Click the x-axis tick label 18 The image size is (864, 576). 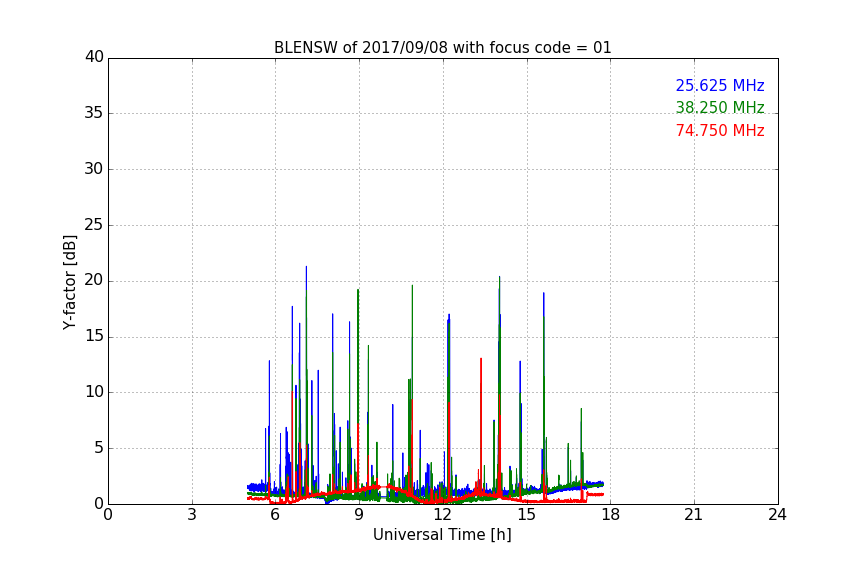[611, 515]
